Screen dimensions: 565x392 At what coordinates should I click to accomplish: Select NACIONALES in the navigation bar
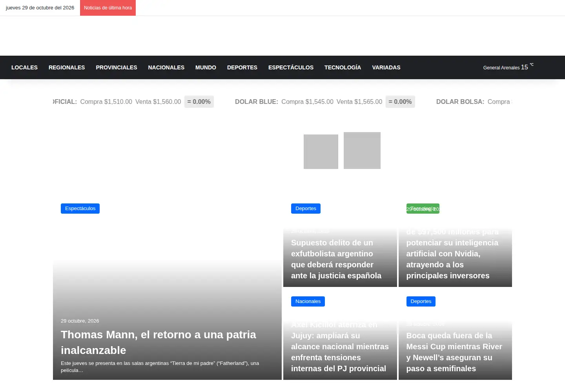[166, 67]
